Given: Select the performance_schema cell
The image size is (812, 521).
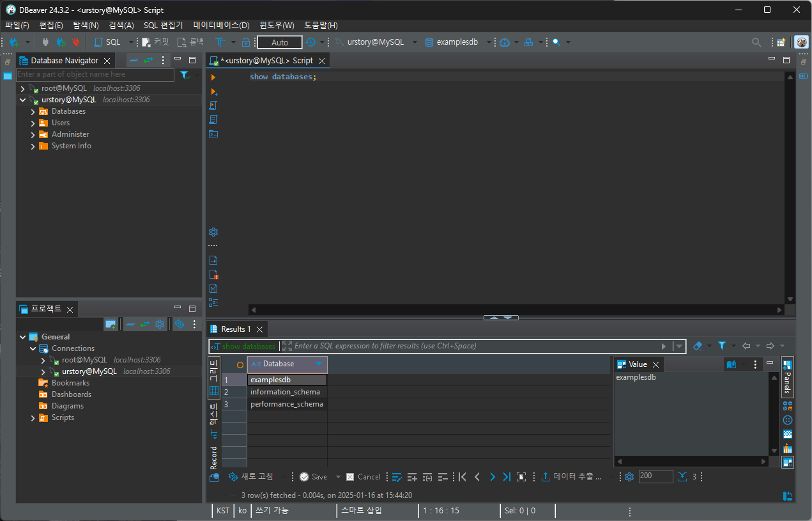Looking at the screenshot, I should [x=287, y=404].
